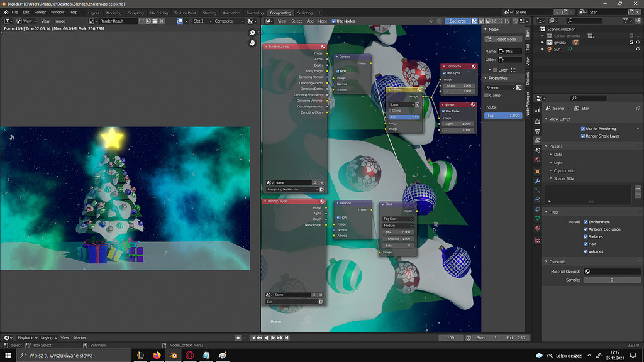Expand Cryptomatte subpanel
This screenshot has width=644, height=362.
point(551,170)
